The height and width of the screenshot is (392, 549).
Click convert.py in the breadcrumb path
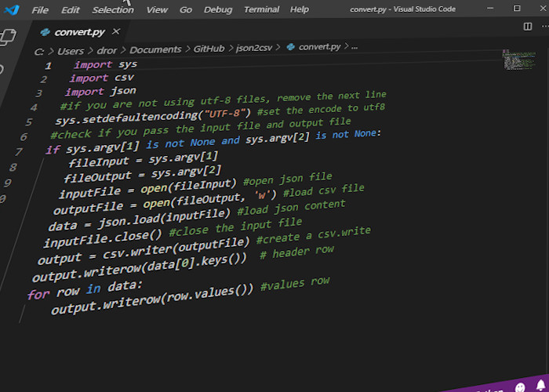tap(319, 46)
